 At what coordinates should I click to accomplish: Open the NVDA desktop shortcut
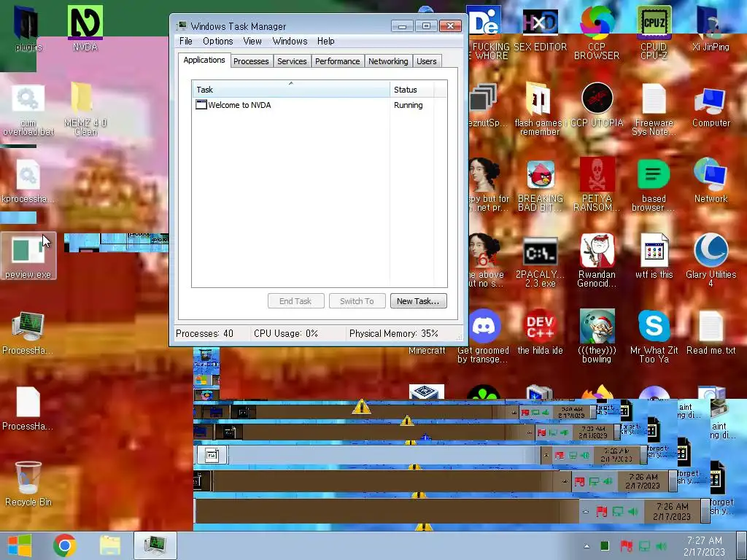[85, 28]
